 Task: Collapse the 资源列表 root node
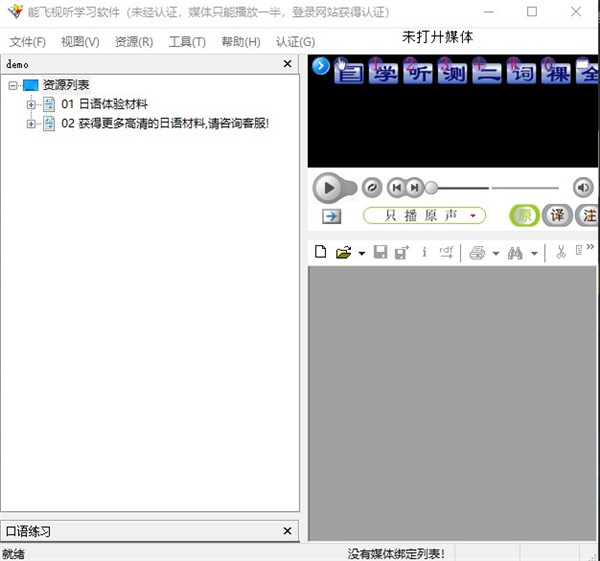click(12, 86)
